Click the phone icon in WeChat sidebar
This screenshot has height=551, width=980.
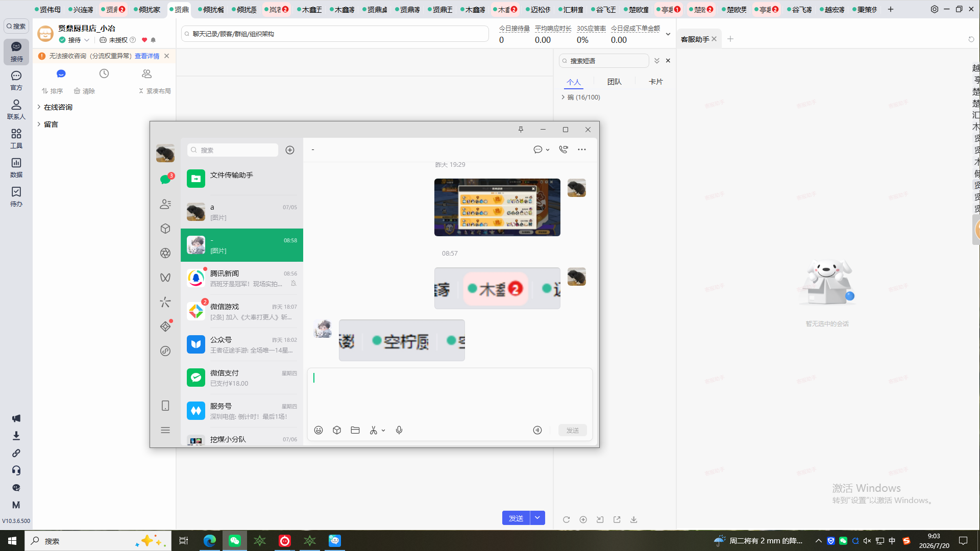coord(165,406)
